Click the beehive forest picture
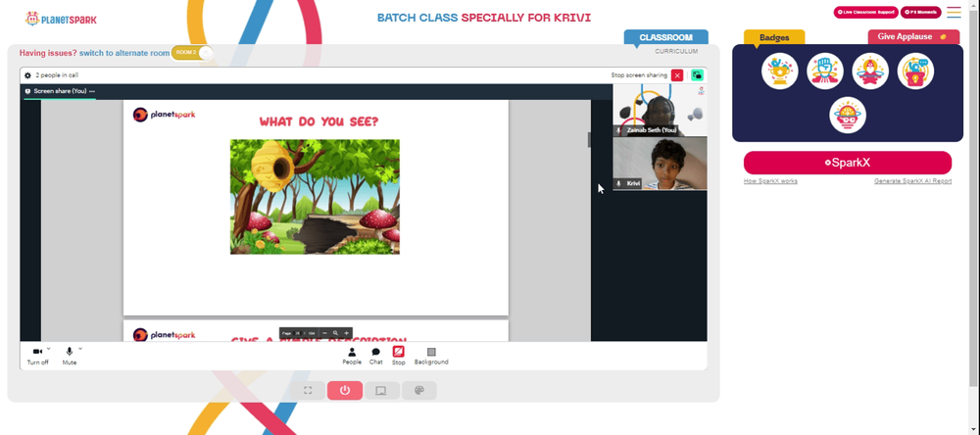The width and height of the screenshot is (980, 435). pos(315,197)
